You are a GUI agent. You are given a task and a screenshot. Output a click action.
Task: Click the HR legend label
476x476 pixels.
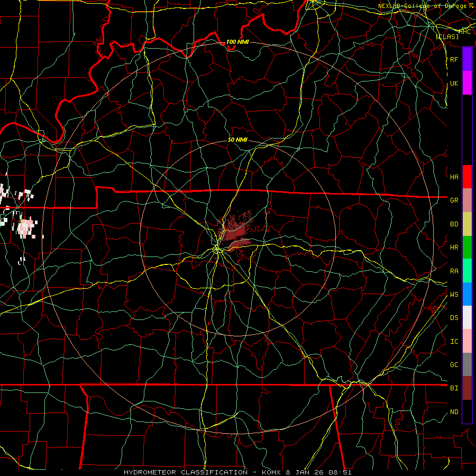(454, 248)
